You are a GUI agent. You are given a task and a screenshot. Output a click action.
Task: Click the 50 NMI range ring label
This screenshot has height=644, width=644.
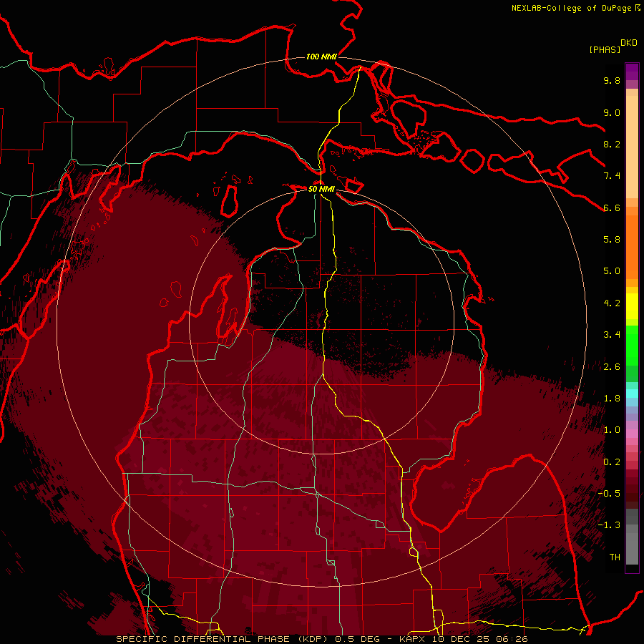321,189
